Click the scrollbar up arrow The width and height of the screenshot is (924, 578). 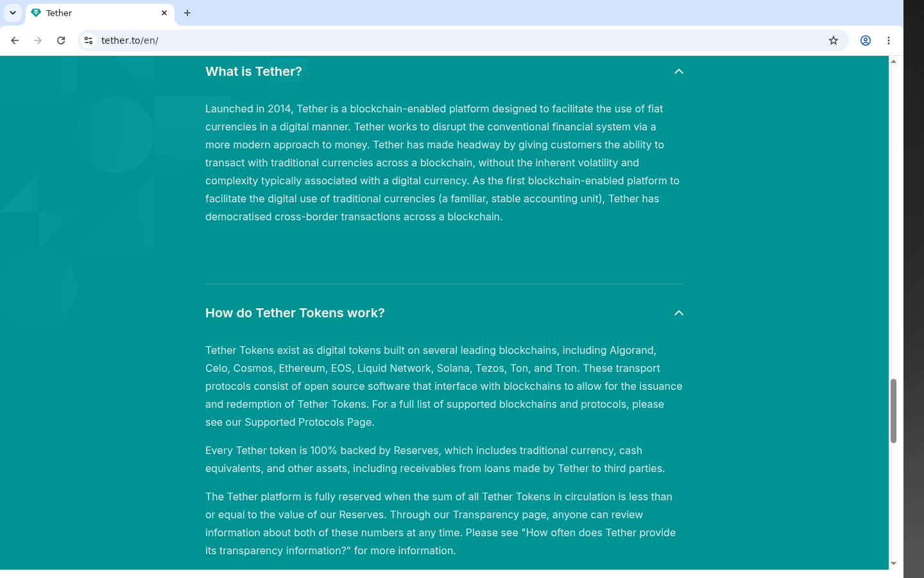[x=893, y=61]
